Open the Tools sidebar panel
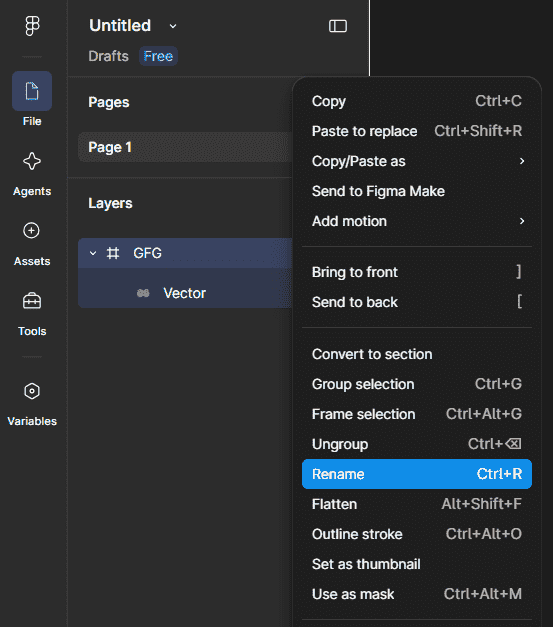 pyautogui.click(x=32, y=301)
